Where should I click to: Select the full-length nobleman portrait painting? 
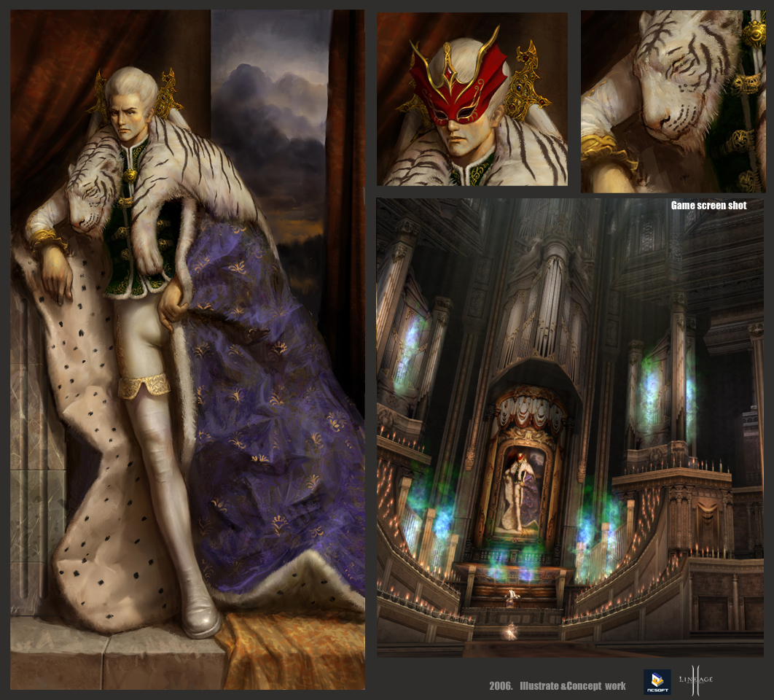pos(187,349)
